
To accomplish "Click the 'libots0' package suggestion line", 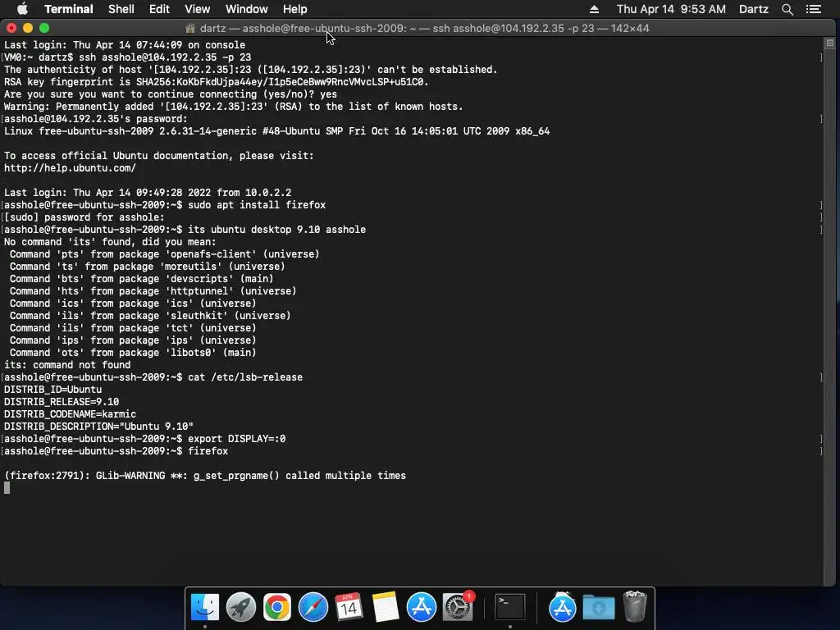I will pos(133,353).
